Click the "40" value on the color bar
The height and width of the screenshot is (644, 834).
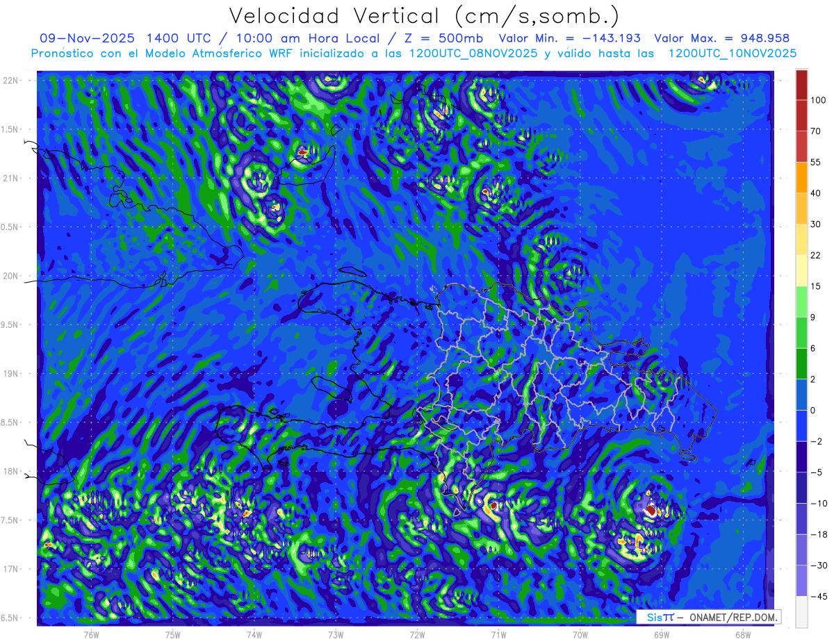816,193
